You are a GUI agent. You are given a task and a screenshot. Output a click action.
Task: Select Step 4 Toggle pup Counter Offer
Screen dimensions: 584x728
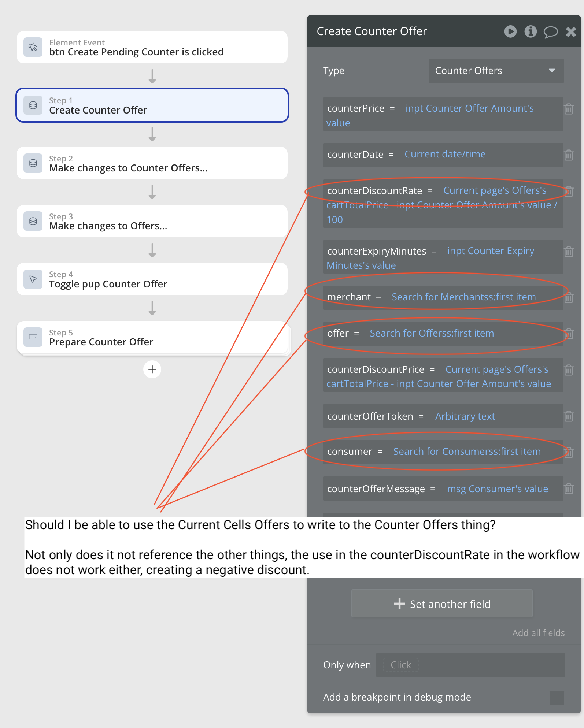pos(152,279)
